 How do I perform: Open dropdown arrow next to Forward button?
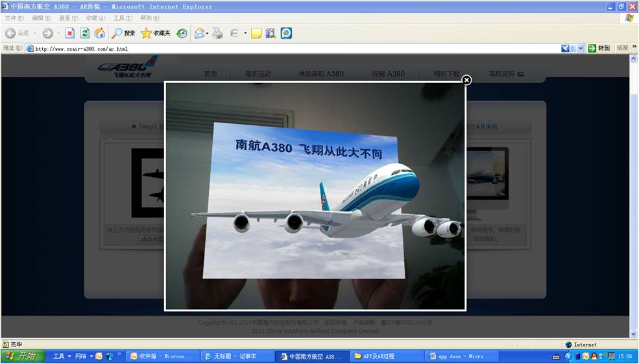pyautogui.click(x=58, y=34)
